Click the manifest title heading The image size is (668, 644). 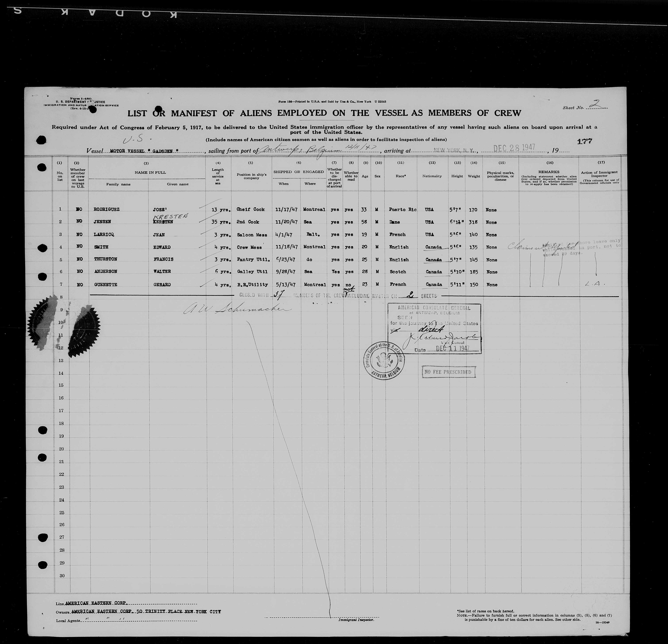click(325, 113)
